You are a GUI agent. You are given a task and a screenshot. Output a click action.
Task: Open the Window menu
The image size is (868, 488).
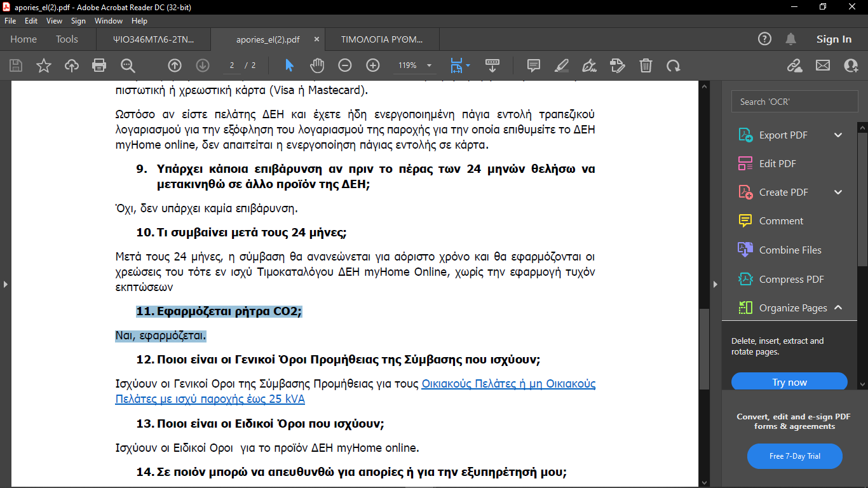[109, 21]
